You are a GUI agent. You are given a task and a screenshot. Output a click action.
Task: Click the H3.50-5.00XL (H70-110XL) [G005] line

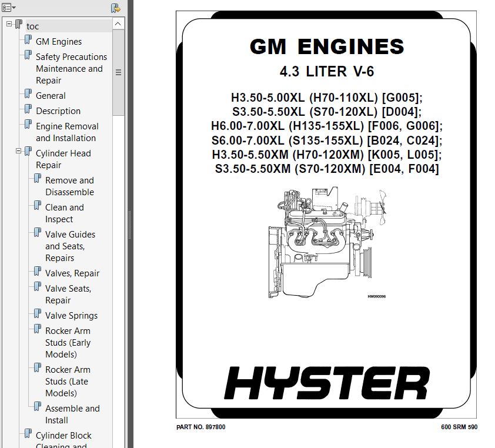[x=327, y=98]
